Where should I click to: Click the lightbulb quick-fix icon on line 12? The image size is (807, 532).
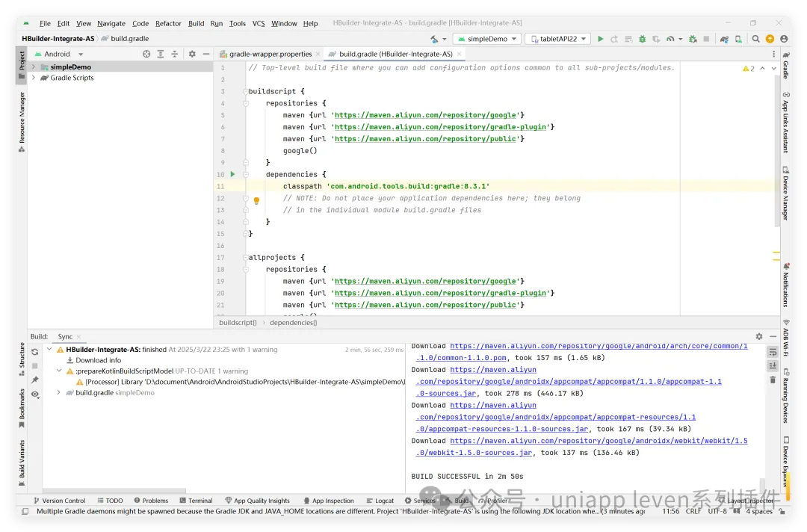pos(256,200)
